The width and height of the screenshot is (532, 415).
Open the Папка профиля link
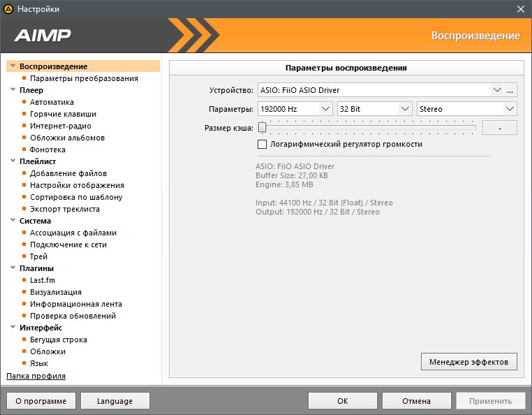point(36,376)
